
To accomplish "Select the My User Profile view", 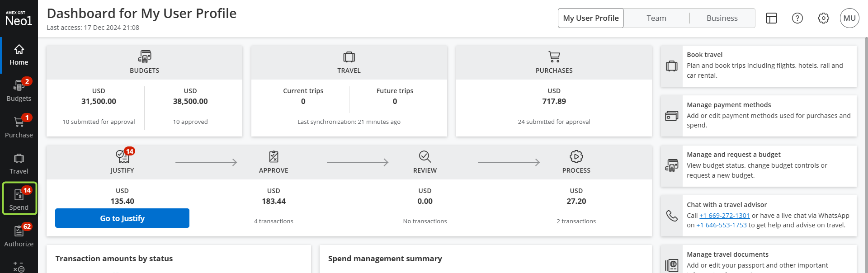I will coord(590,18).
